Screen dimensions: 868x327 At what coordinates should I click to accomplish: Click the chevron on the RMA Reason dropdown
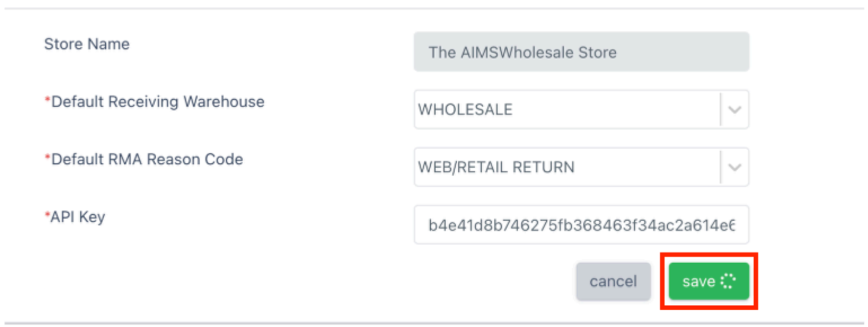(x=735, y=167)
